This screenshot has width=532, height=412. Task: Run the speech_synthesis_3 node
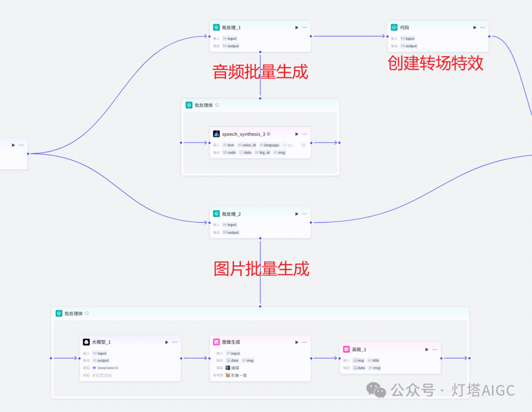click(297, 134)
